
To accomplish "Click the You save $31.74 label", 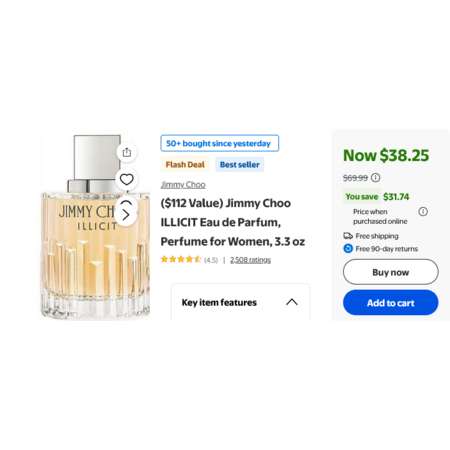I will 377,197.
